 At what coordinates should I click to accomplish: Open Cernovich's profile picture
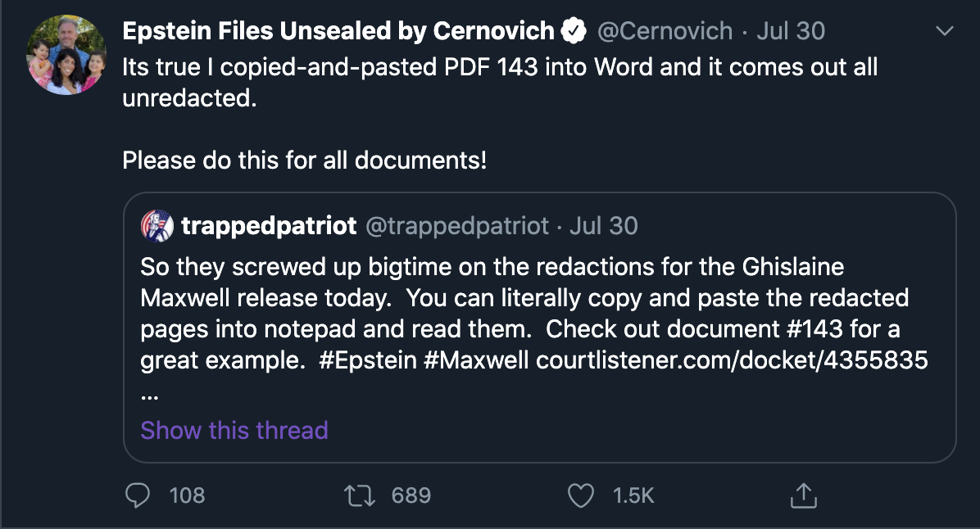67,55
